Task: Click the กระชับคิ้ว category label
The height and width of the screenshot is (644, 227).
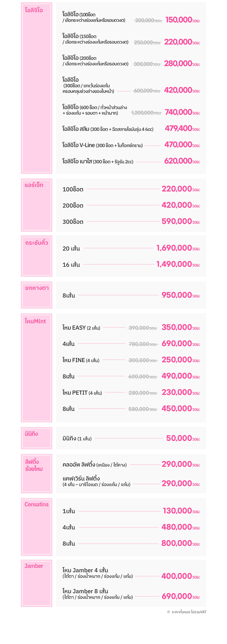Action: 36,243
